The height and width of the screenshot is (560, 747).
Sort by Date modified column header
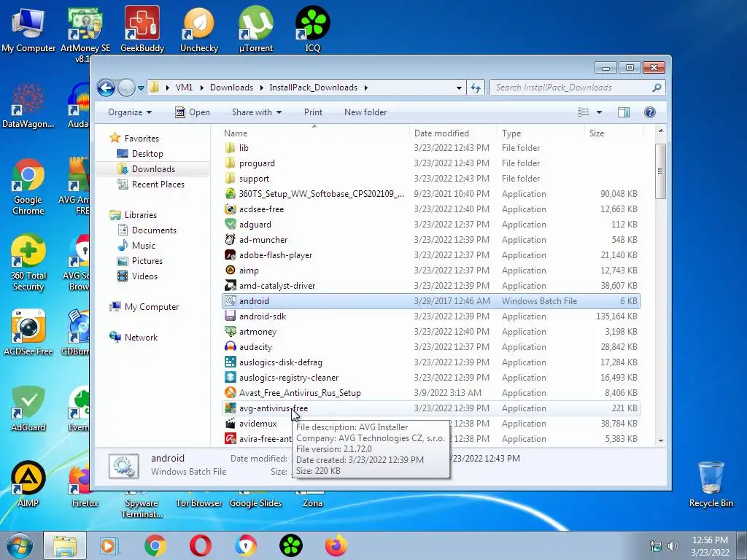[453, 133]
